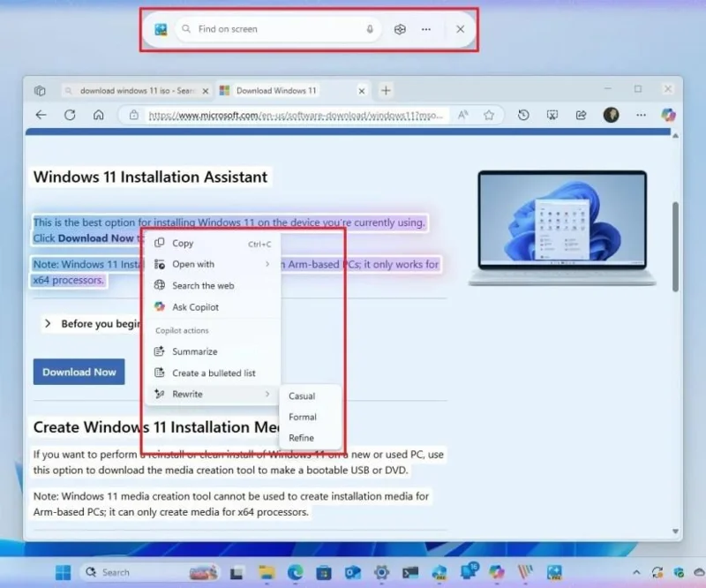Select Search the web in context menu
Viewport: 706px width, 588px height.
(214, 286)
